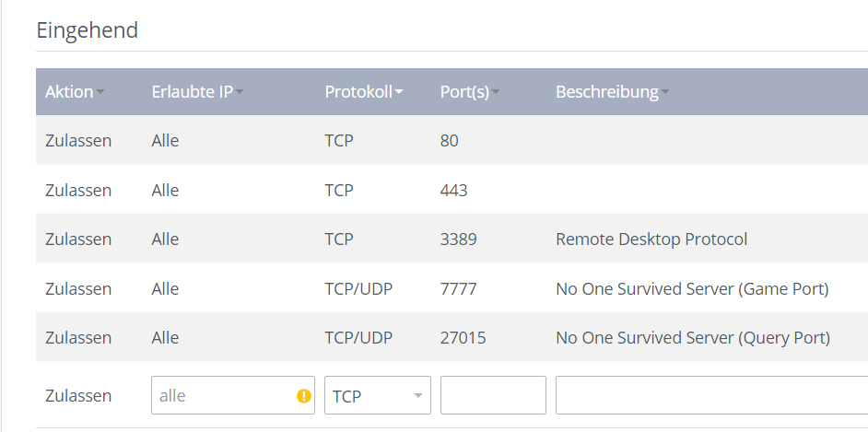
Task: Select the Remote Desktop Protocol rule
Action: (x=452, y=239)
